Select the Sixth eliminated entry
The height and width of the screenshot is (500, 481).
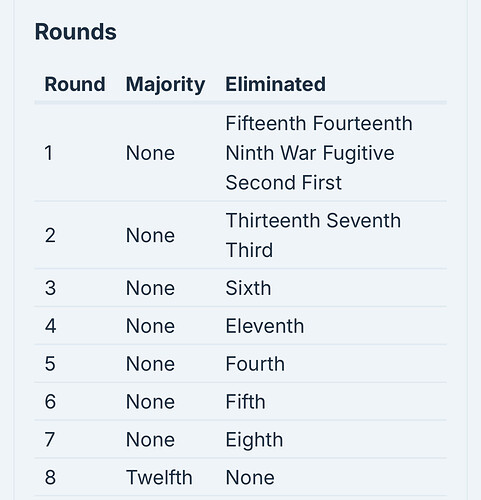pyautogui.click(x=248, y=288)
